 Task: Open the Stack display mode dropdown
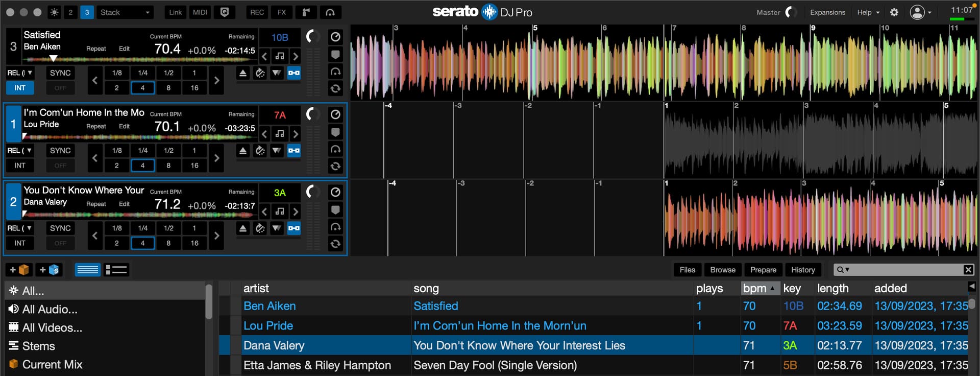pyautogui.click(x=126, y=12)
